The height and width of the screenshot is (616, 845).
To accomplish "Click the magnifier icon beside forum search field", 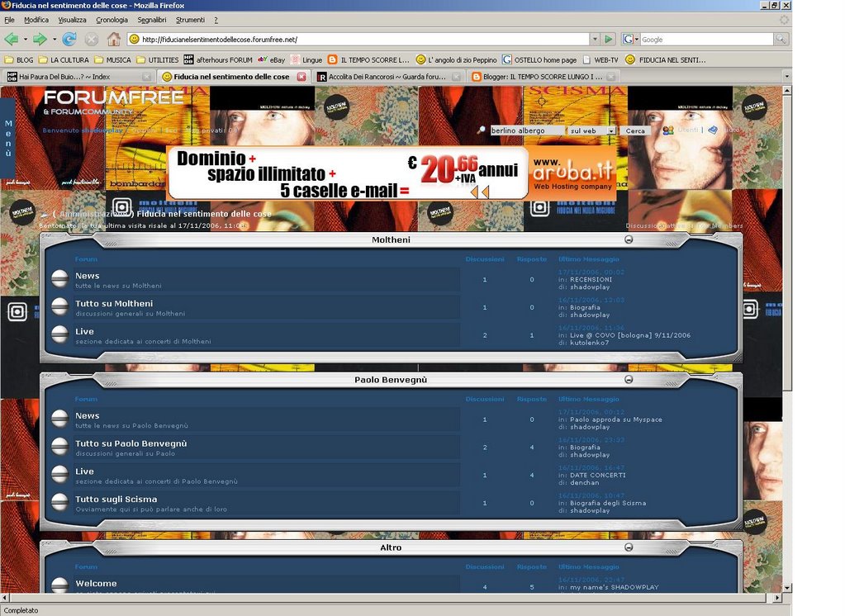I will (481, 130).
